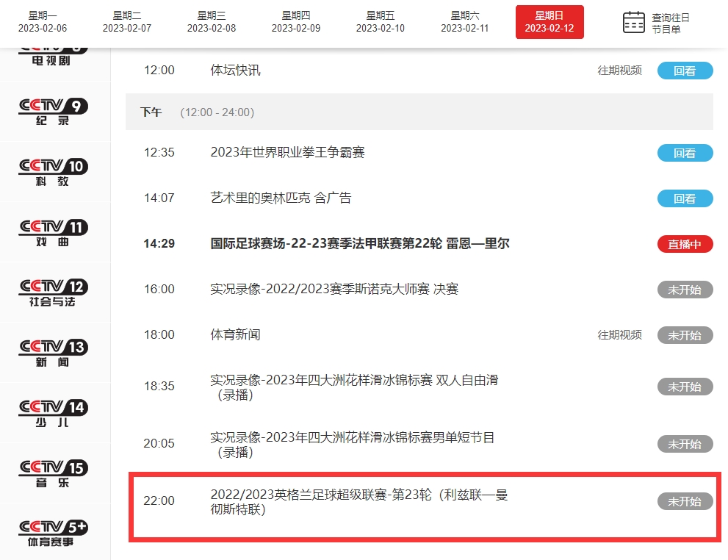This screenshot has width=728, height=560.
Task: Open CCTV-11 opera channel logo
Action: coord(54,233)
